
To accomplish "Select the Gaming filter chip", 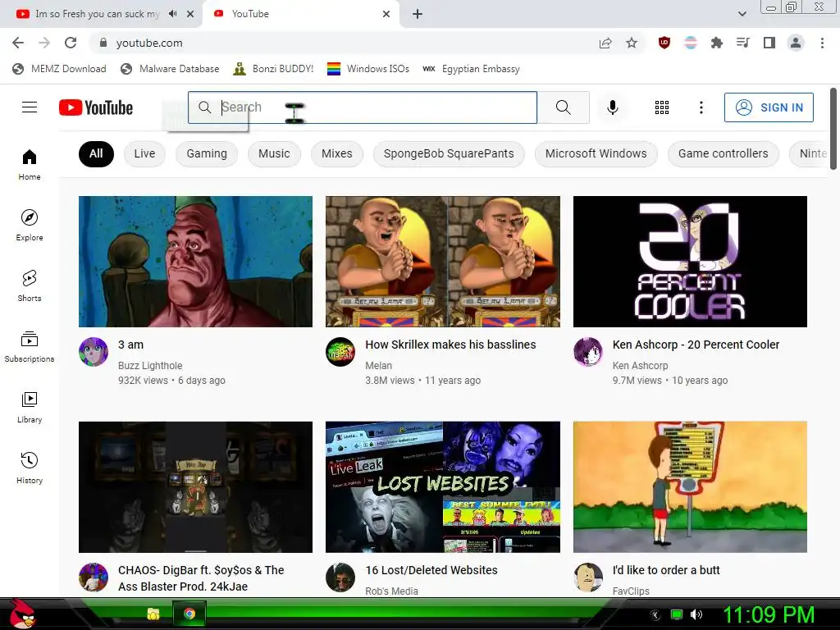I will click(207, 153).
